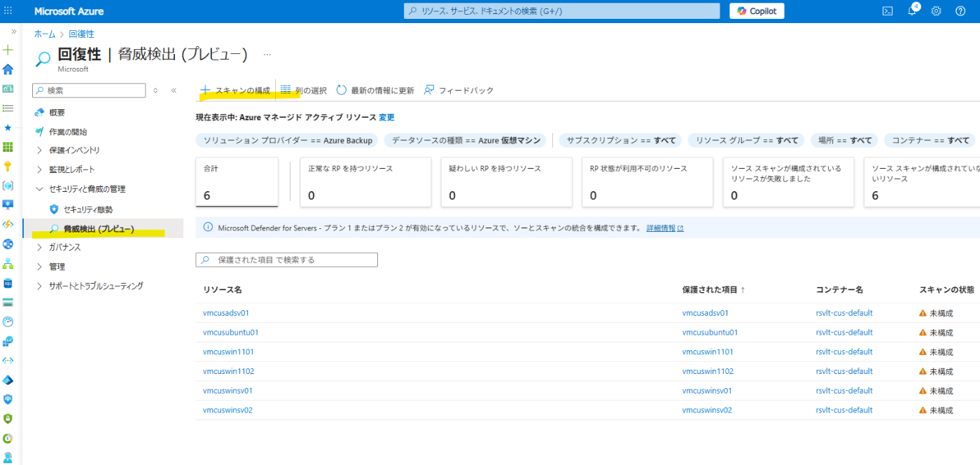This screenshot has height=465, width=980.
Task: Click データソースの種類 == Azure 仮想マシン filter
Action: (x=466, y=140)
